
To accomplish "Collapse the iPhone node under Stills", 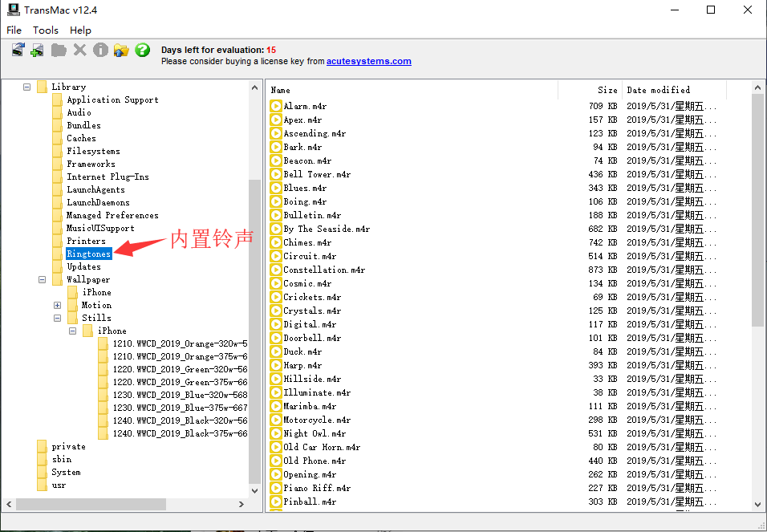I will [x=72, y=331].
